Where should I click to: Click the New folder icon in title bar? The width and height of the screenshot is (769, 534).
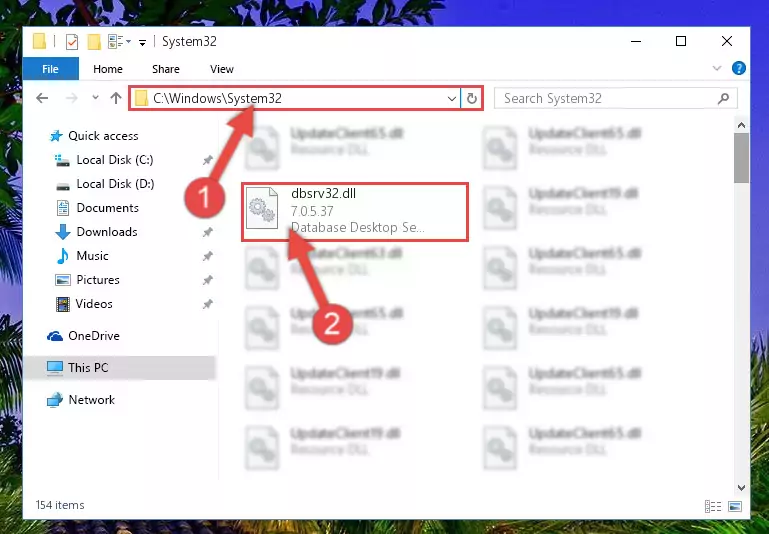tap(94, 42)
